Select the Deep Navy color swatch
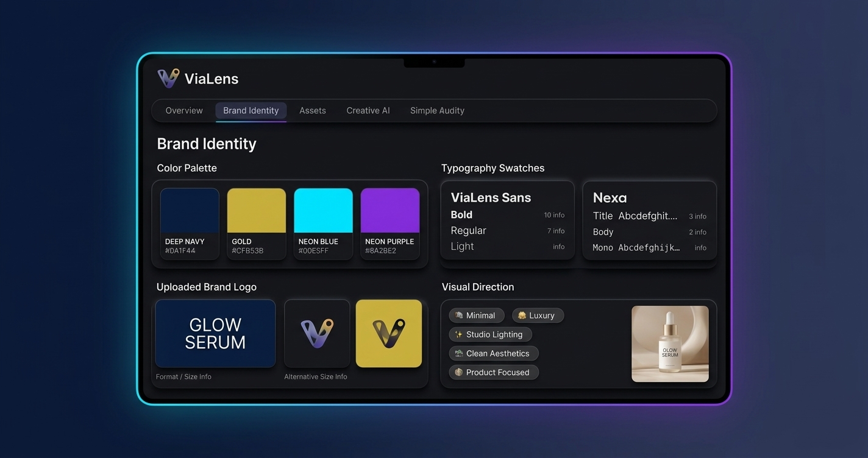The image size is (868, 458). point(190,224)
